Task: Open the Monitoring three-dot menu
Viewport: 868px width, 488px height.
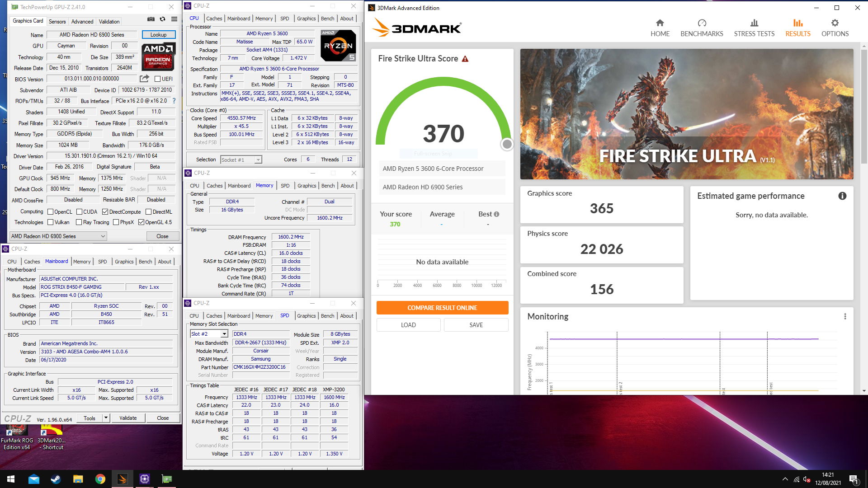Action: click(x=845, y=317)
